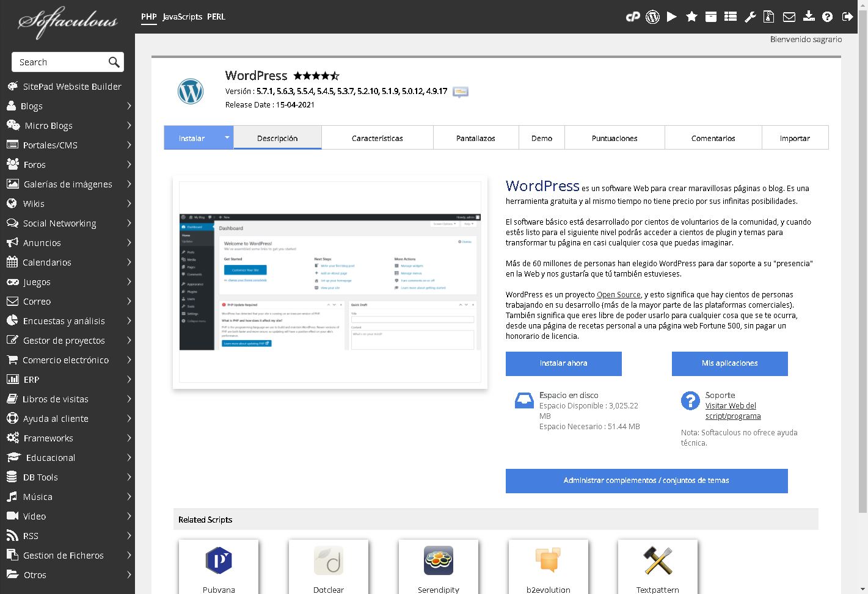Click the support question mark icon

tap(690, 400)
